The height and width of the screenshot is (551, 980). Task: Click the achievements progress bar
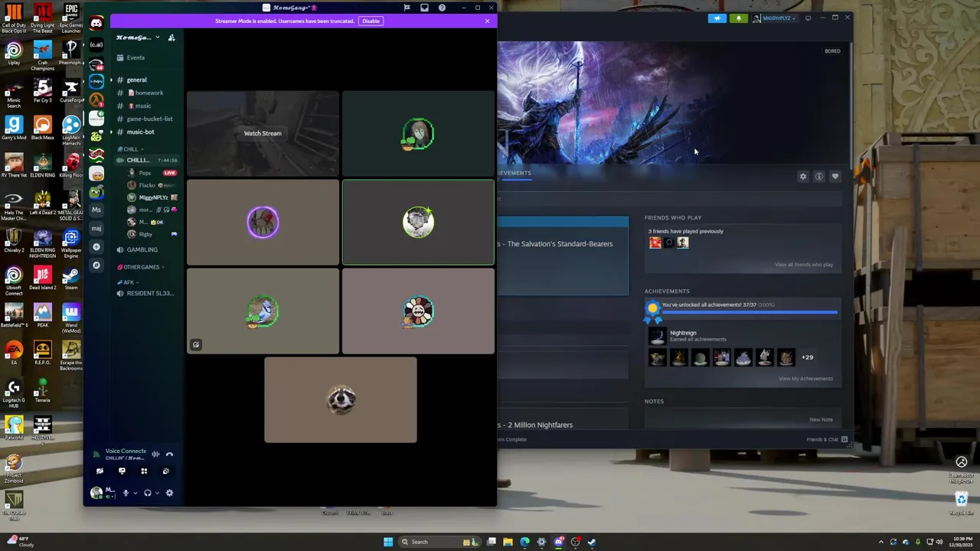(x=749, y=312)
